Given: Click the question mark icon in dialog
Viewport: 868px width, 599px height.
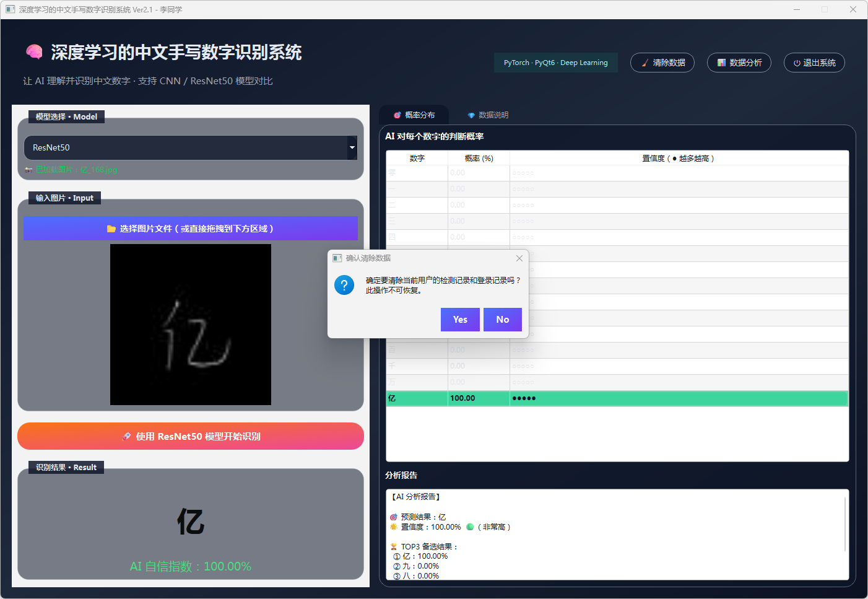Looking at the screenshot, I should [344, 285].
